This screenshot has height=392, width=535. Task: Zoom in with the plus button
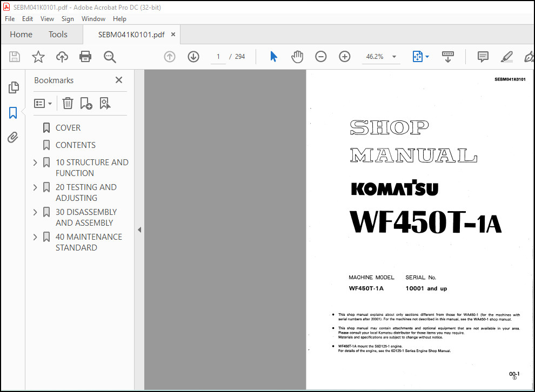[345, 57]
